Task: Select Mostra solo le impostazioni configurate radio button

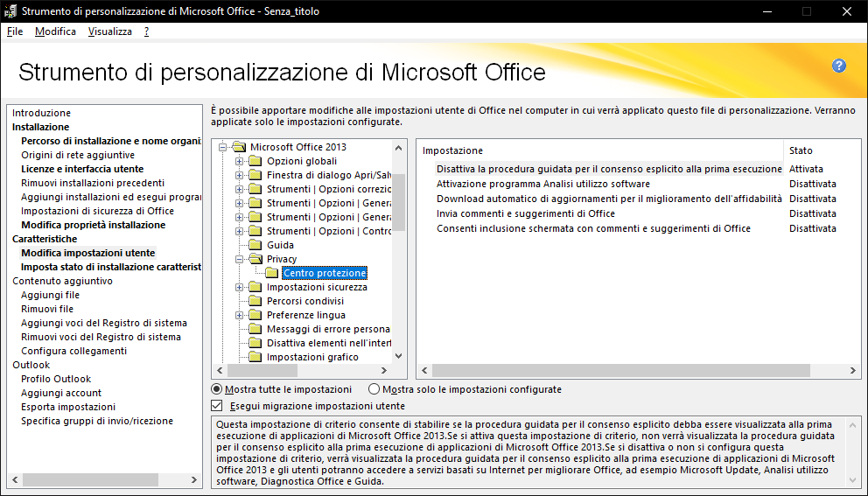Action: pos(374,389)
